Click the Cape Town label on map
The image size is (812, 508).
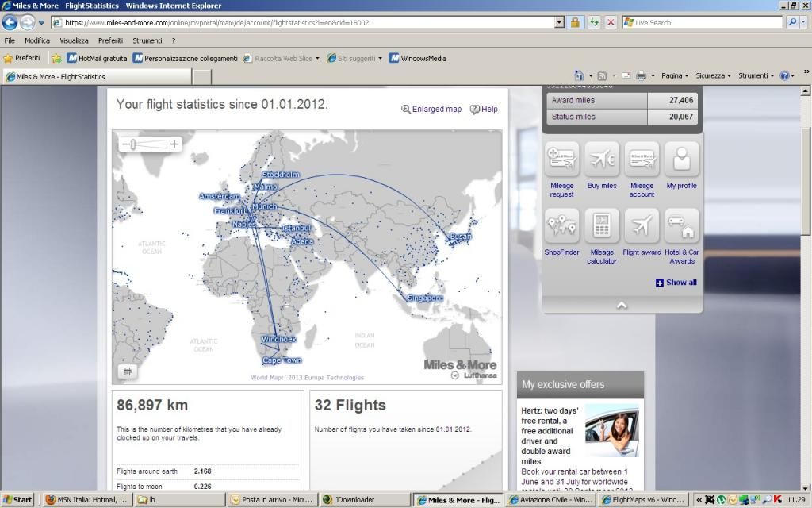click(x=282, y=360)
